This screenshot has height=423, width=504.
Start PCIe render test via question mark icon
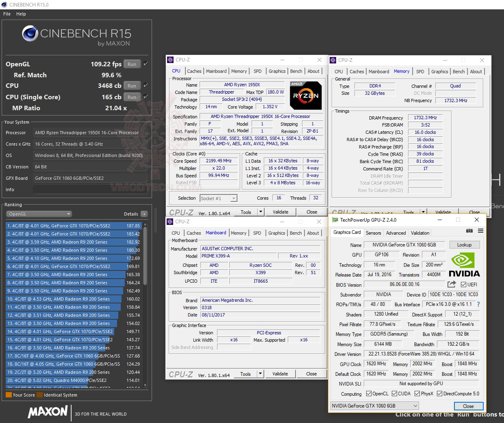tap(478, 304)
